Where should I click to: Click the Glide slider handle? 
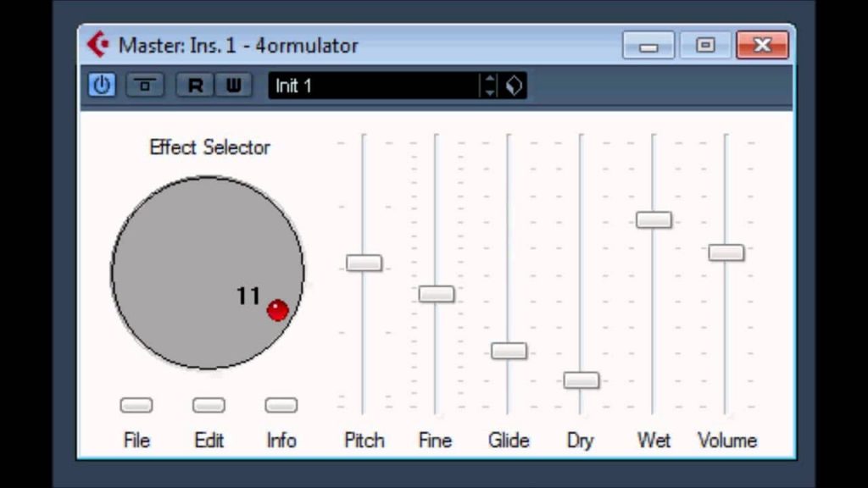509,351
